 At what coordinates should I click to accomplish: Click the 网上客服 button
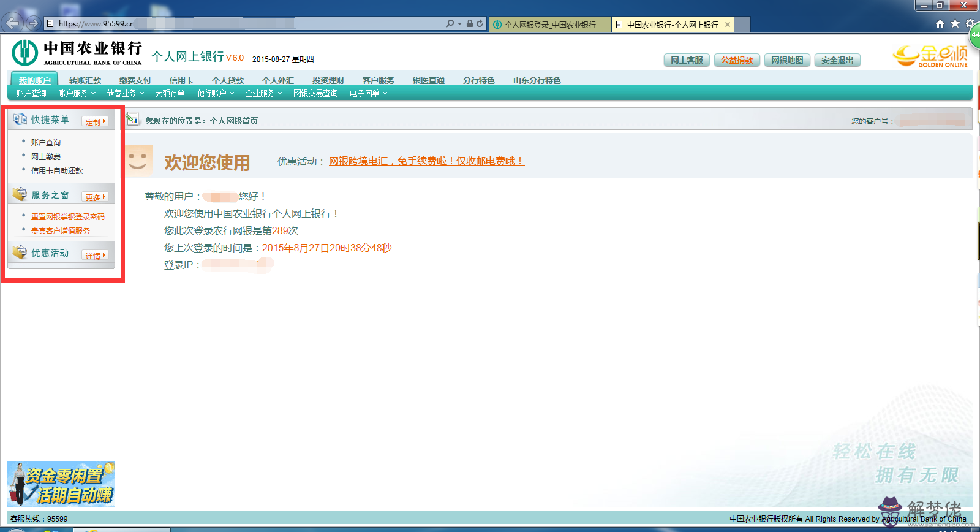687,60
